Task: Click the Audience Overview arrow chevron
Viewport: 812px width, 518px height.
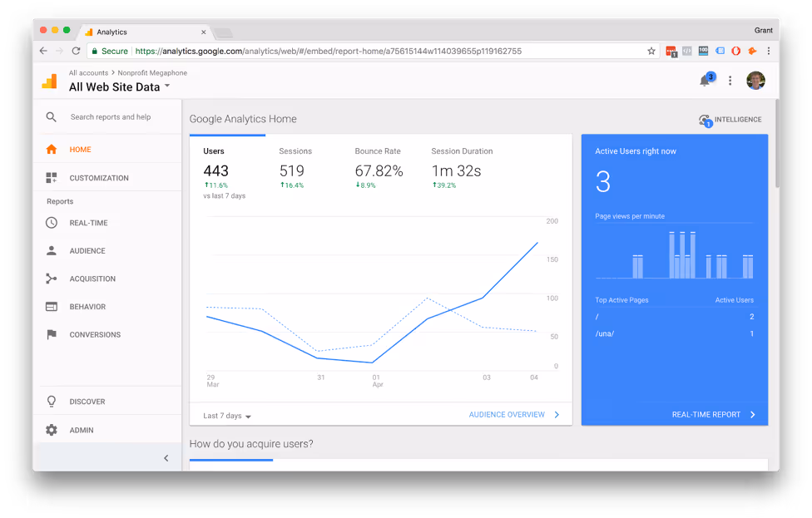Action: (x=557, y=415)
